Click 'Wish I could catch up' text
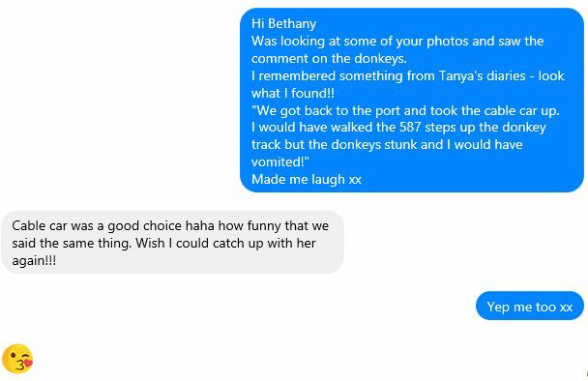588x381 pixels. click(x=199, y=243)
